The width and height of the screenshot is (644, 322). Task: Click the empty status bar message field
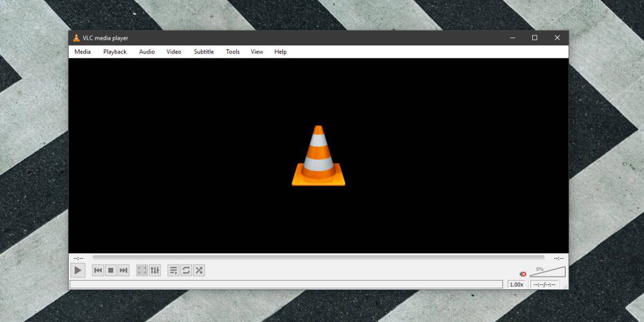pos(287,284)
